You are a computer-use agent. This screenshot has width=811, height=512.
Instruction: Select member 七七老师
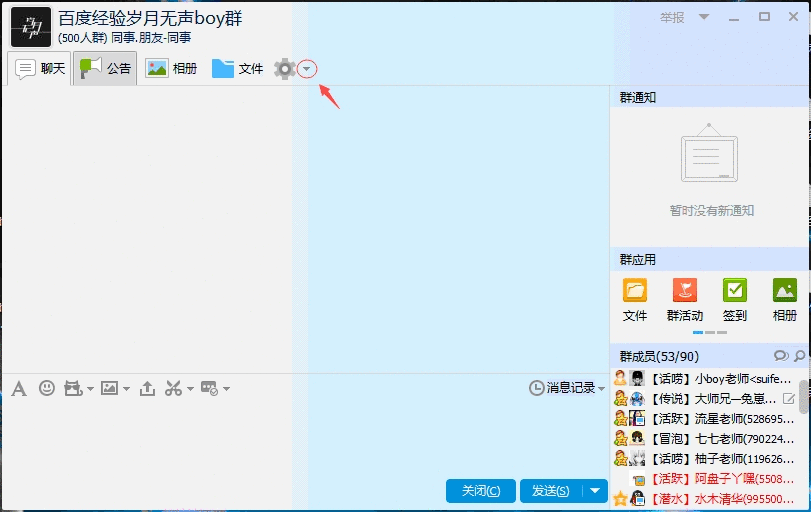(x=704, y=439)
